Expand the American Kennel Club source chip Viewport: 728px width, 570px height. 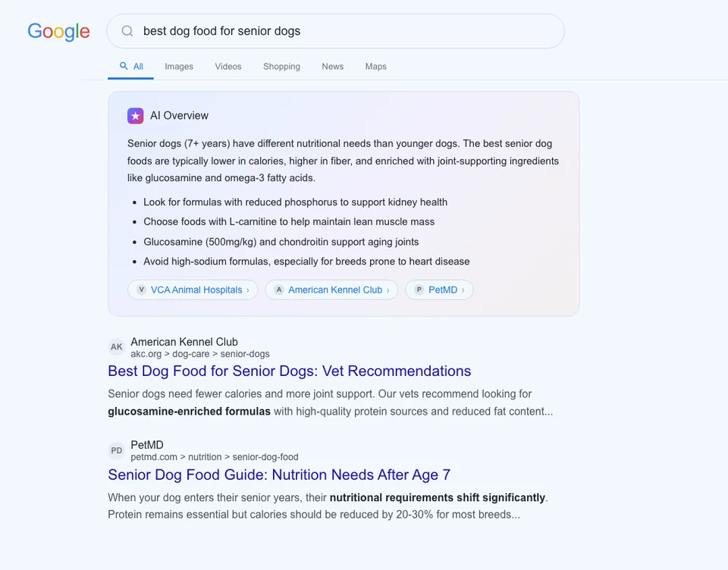331,290
